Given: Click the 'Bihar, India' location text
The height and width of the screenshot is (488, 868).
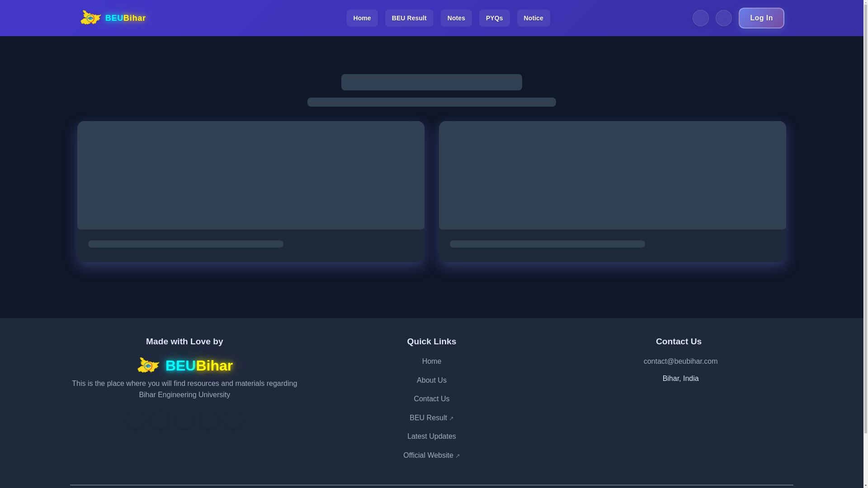Looking at the screenshot, I should click(680, 379).
